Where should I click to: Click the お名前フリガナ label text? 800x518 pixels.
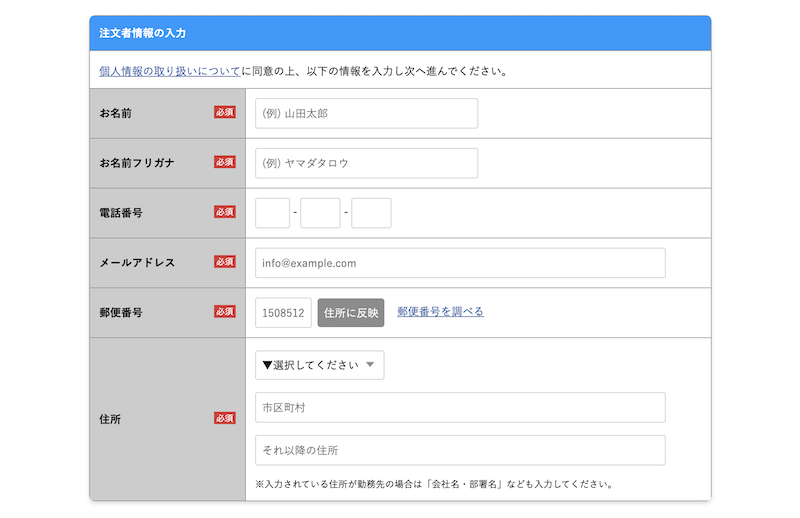(137, 163)
